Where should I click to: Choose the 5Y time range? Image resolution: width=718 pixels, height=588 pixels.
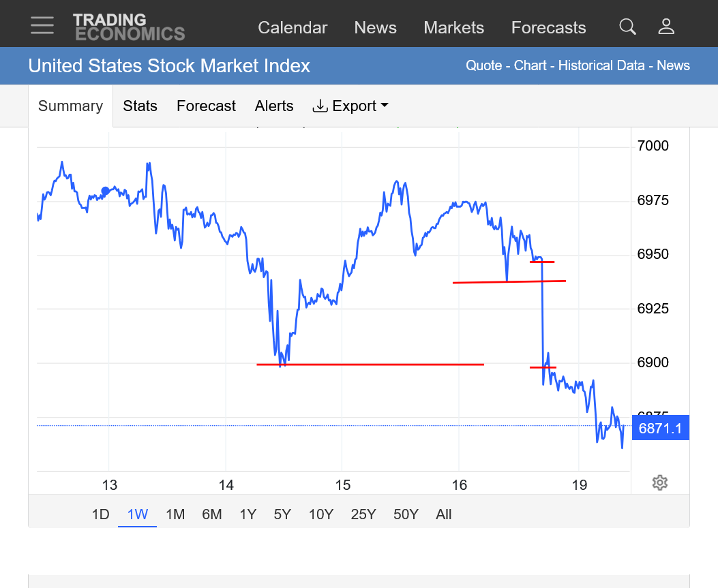[282, 514]
